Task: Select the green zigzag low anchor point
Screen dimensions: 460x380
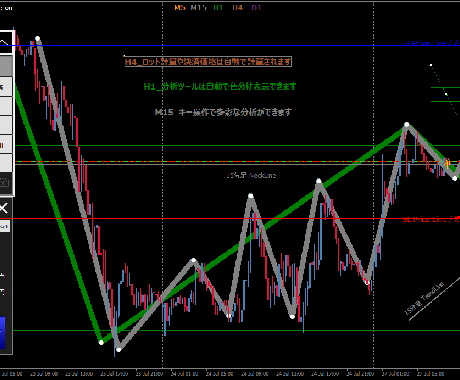Action: [101, 342]
